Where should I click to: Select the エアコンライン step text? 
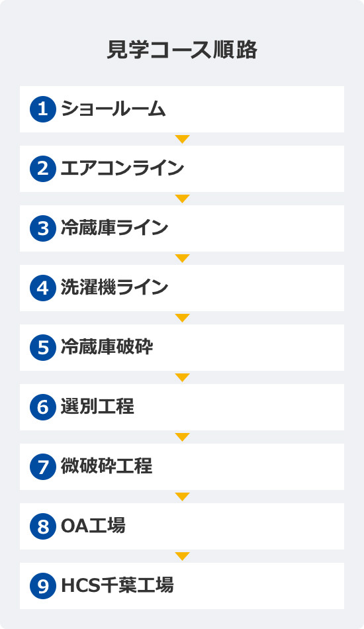coord(122,168)
